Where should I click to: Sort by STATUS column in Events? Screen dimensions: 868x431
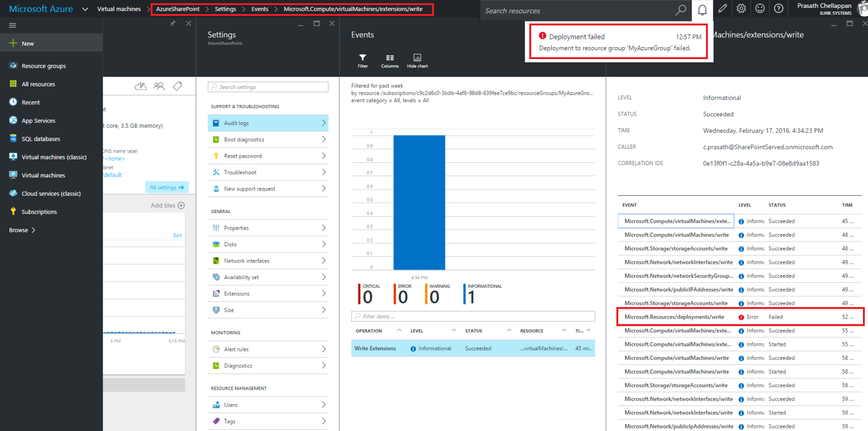[473, 331]
